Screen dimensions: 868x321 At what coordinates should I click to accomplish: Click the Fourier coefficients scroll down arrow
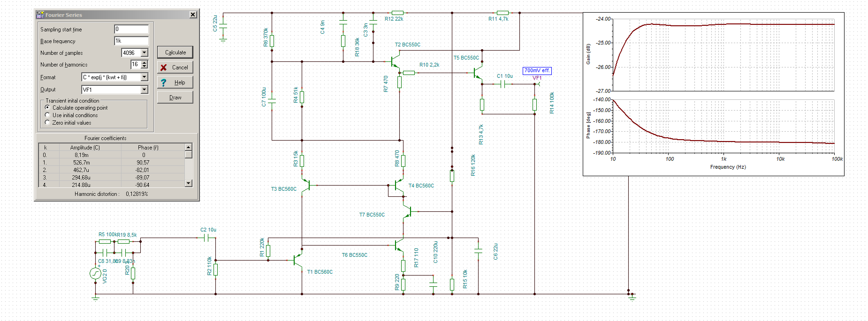[189, 184]
